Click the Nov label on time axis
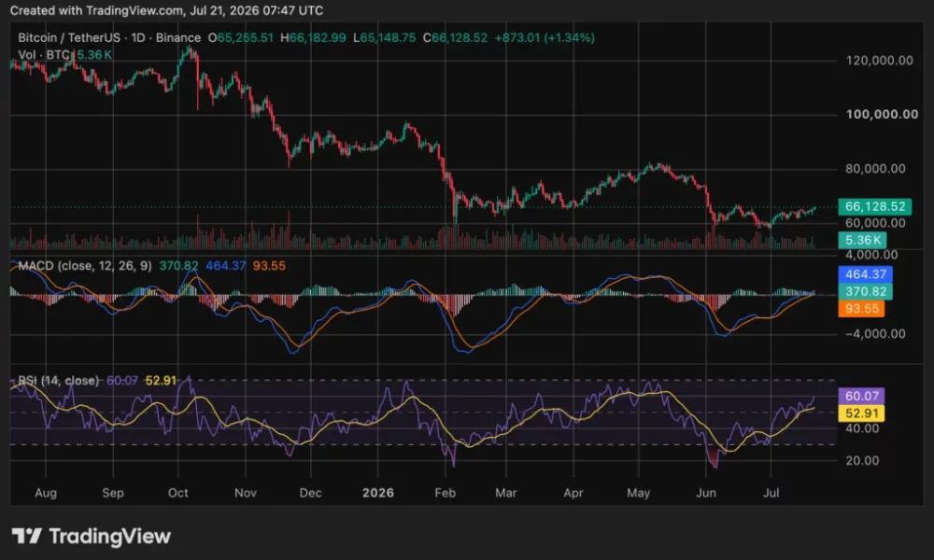Image resolution: width=934 pixels, height=560 pixels. click(246, 493)
